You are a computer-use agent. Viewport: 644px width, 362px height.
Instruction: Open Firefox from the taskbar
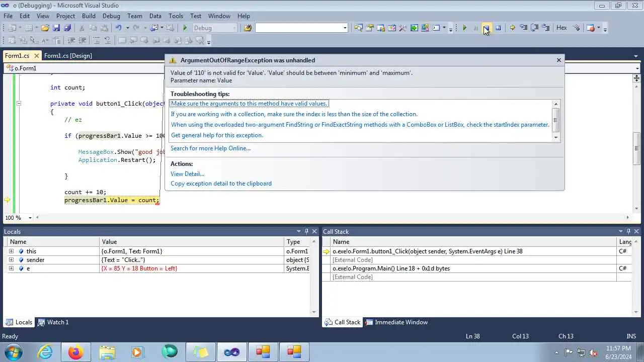[76, 352]
